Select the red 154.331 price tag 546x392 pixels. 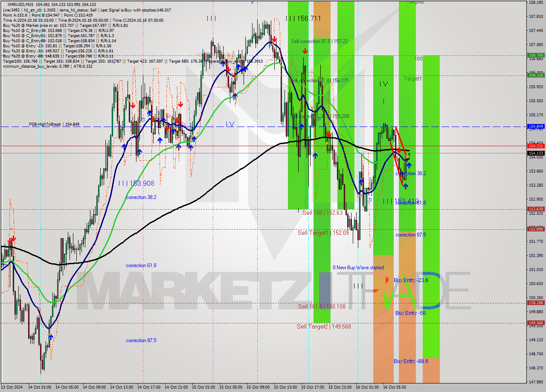click(536, 146)
